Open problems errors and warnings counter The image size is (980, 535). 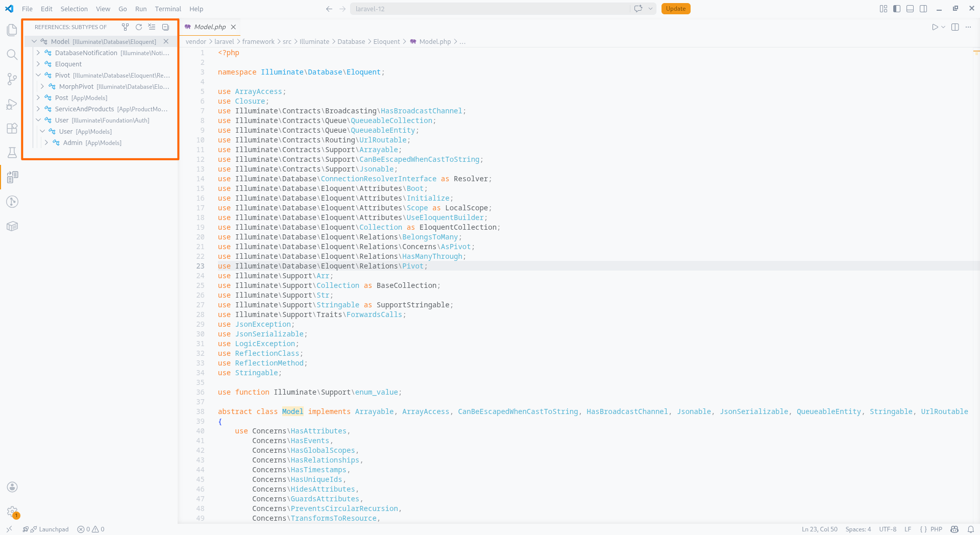(91, 529)
